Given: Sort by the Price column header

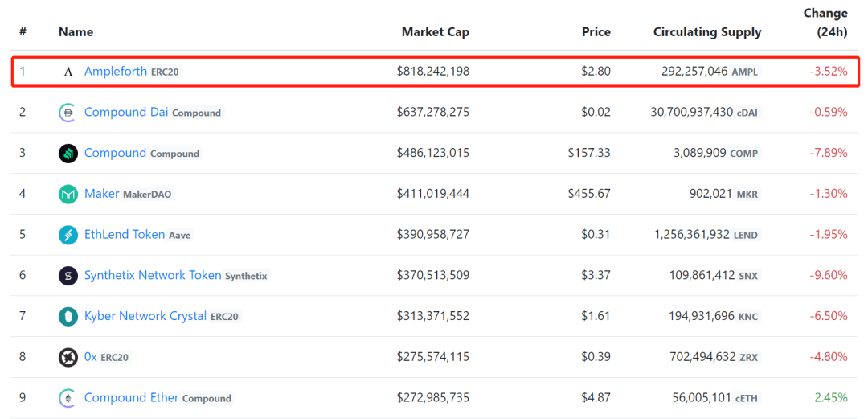Looking at the screenshot, I should 596,32.
